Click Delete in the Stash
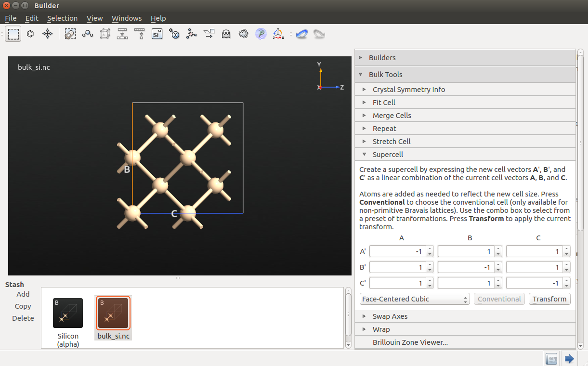Viewport: 588px width, 366px height. (23, 318)
